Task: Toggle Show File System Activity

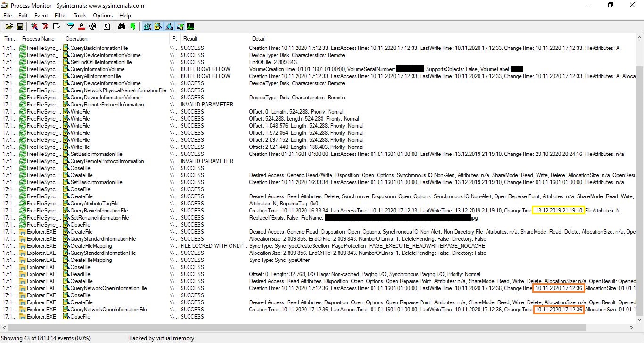Action: click(x=158, y=26)
